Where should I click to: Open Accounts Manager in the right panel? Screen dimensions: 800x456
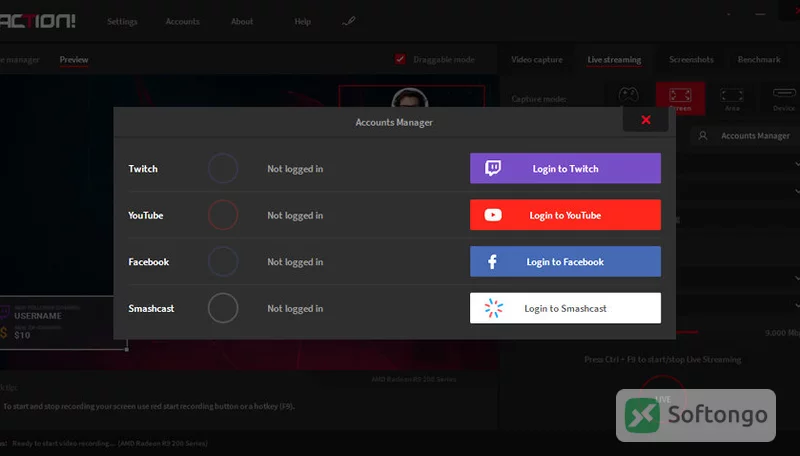[x=745, y=136]
